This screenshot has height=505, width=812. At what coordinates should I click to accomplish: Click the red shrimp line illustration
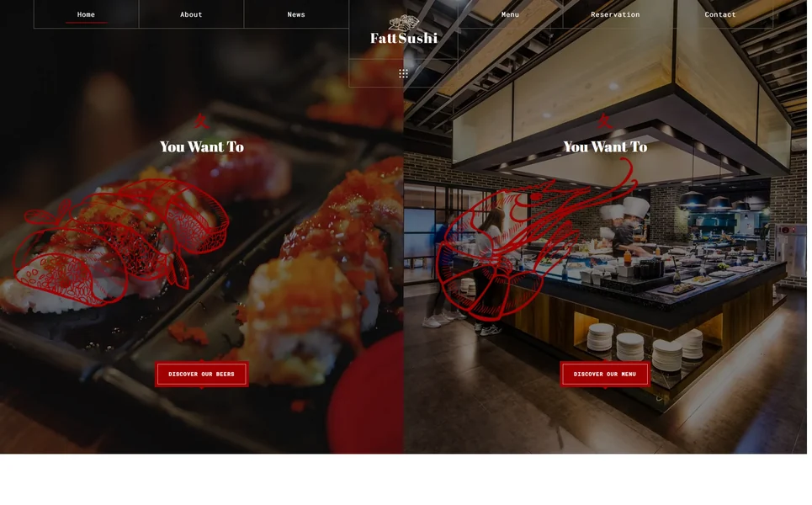pyautogui.click(x=536, y=239)
